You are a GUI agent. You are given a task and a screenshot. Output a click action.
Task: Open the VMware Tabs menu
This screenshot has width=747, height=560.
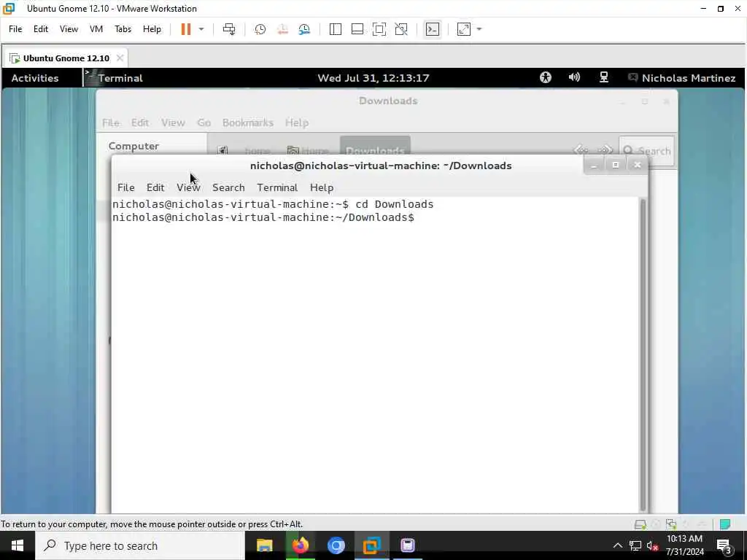coord(123,29)
